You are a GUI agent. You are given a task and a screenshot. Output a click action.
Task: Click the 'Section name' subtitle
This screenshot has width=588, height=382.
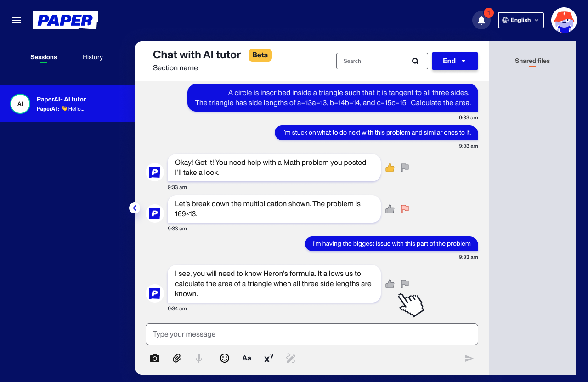(175, 68)
